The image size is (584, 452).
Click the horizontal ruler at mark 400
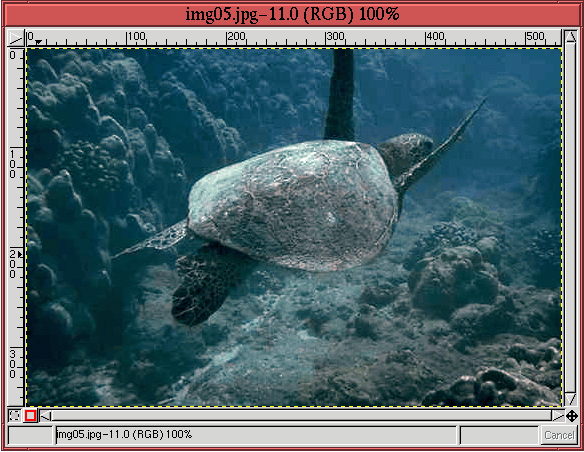[x=435, y=37]
